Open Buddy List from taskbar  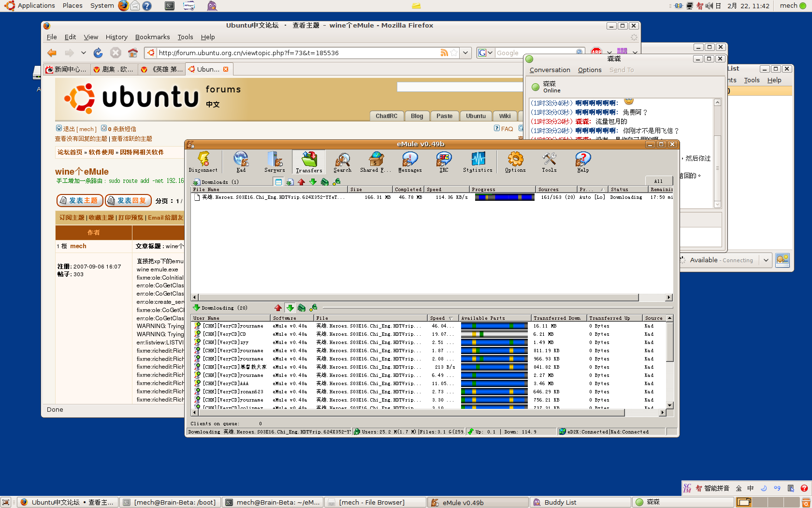click(580, 502)
